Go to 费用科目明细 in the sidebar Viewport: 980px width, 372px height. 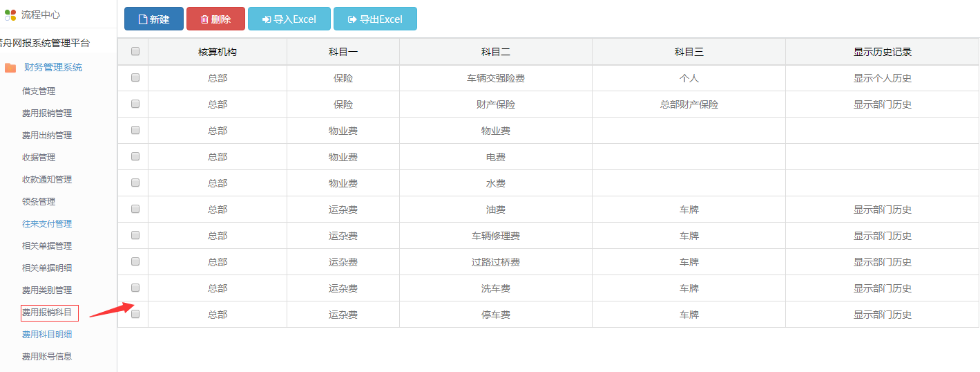click(x=47, y=335)
